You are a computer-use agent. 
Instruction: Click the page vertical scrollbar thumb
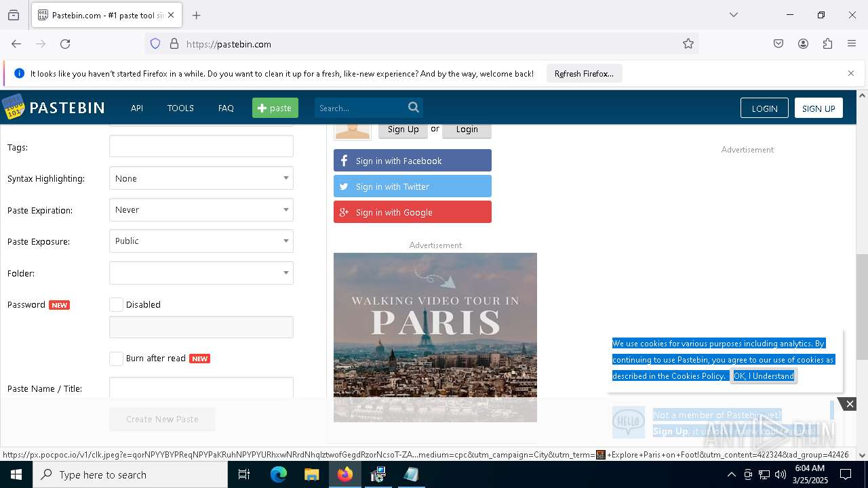862,306
